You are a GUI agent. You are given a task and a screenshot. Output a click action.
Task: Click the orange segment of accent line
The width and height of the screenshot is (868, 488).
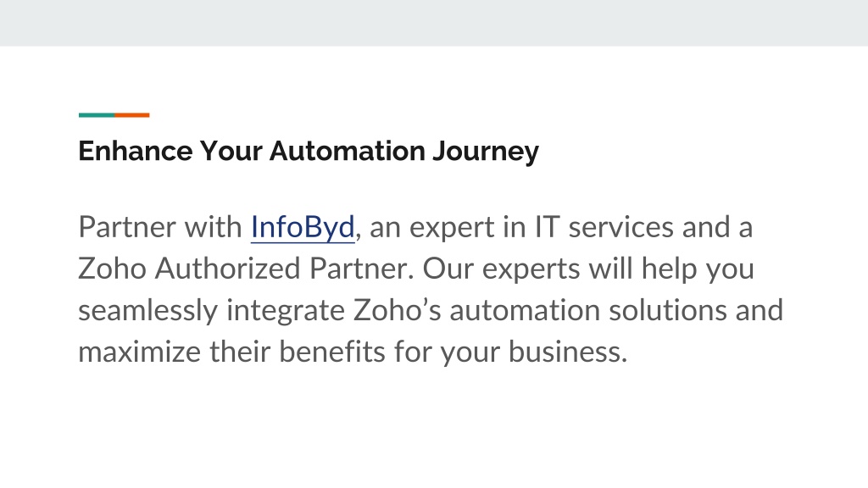pos(131,115)
